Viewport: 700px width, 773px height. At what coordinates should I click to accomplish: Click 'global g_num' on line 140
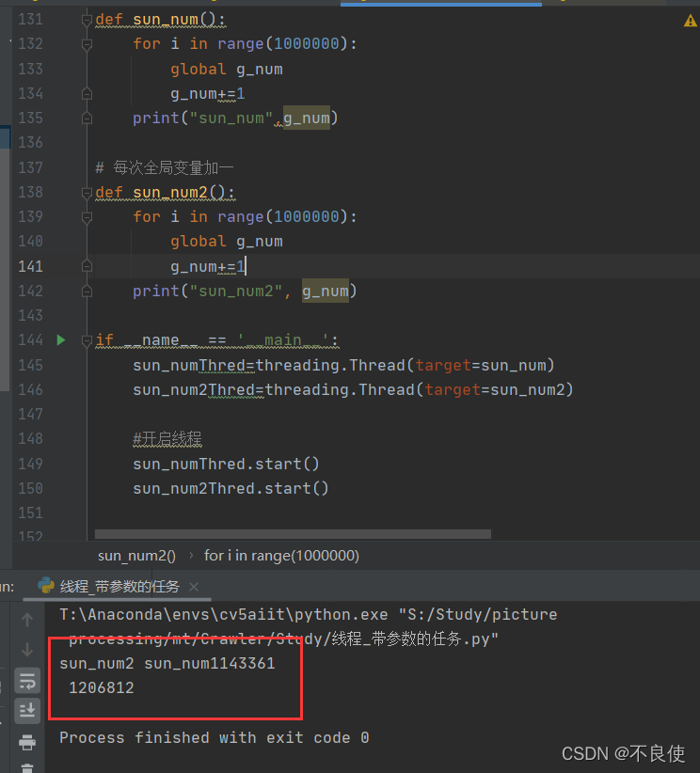[227, 242]
